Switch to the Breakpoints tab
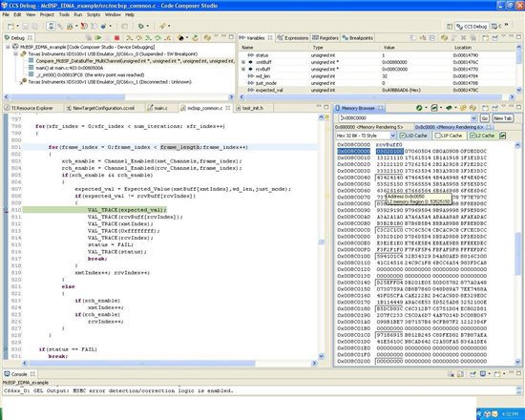This screenshot has width=525, height=420. [x=358, y=38]
